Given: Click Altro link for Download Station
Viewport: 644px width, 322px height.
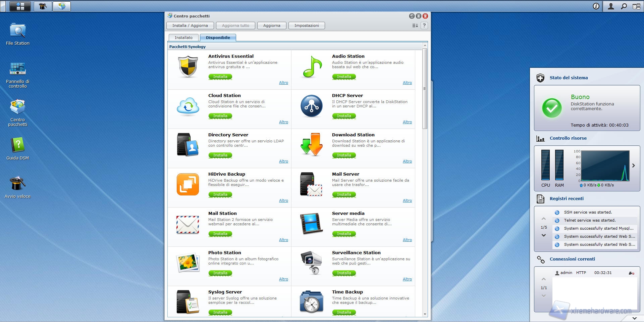Looking at the screenshot, I should click(x=407, y=161).
